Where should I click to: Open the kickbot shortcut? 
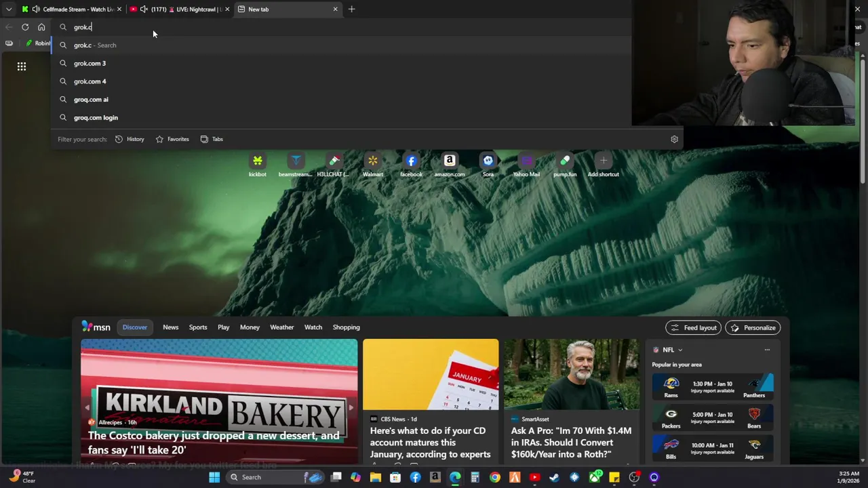[258, 165]
